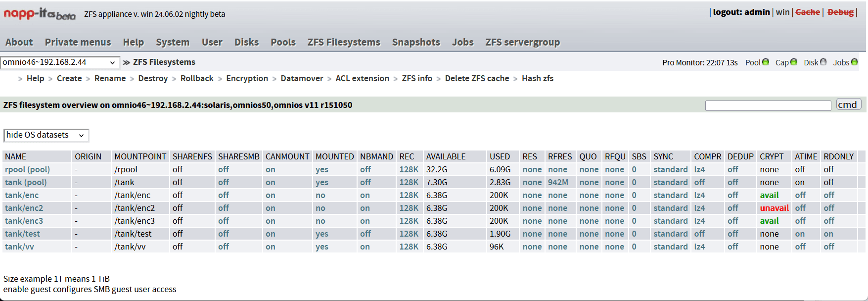Image resolution: width=868 pixels, height=301 pixels.
Task: Click the REC 128K value for tank/enc2
Action: coord(409,208)
